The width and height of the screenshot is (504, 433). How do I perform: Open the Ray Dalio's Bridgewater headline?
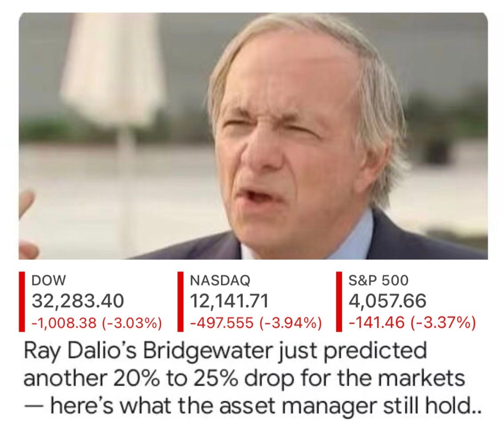pos(224,352)
